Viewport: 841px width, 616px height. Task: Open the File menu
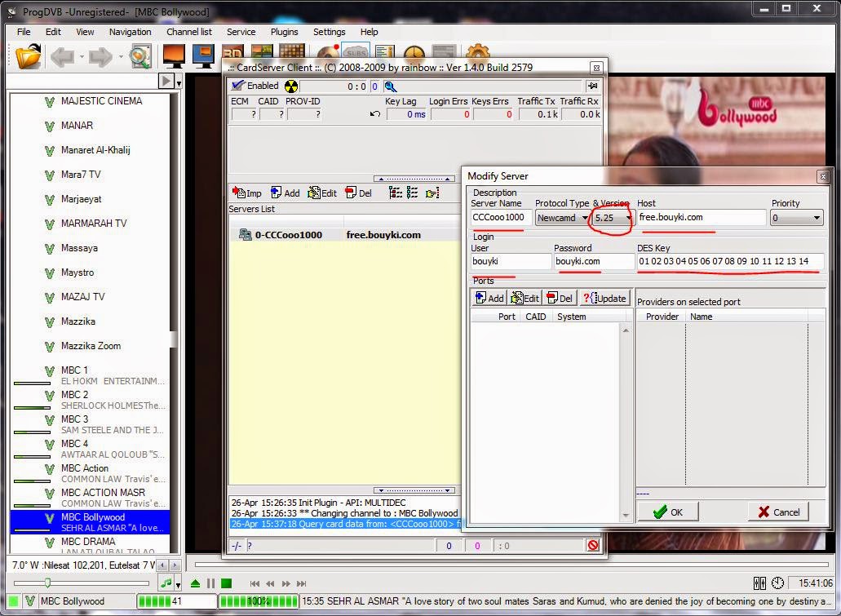tap(24, 32)
